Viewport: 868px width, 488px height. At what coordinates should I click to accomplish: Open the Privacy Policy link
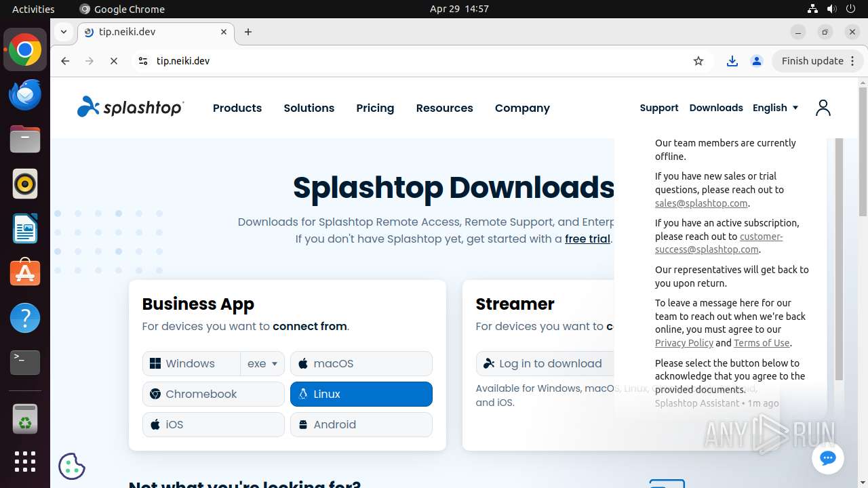pyautogui.click(x=684, y=343)
